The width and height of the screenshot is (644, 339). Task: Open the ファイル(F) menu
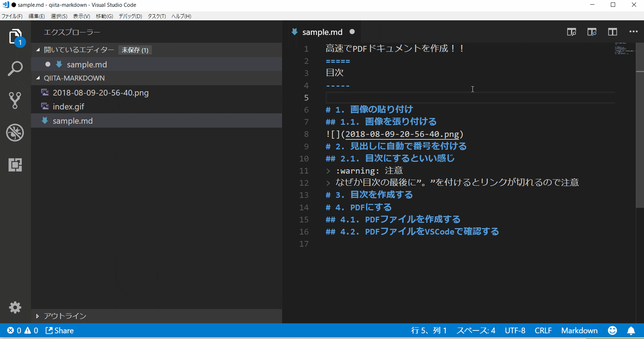12,16
